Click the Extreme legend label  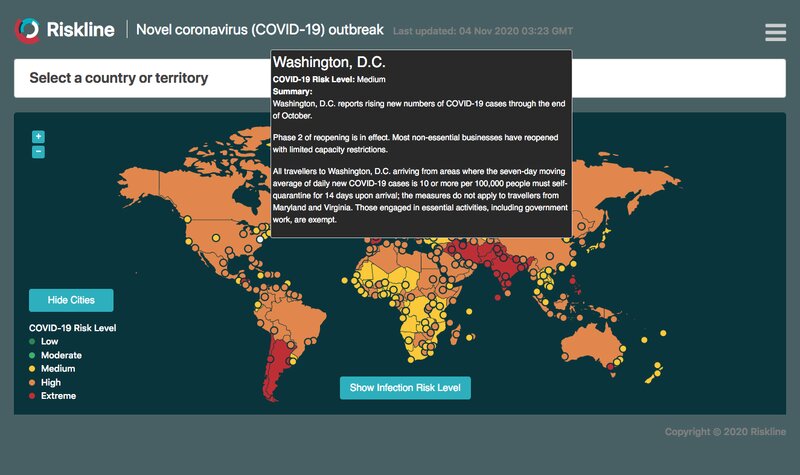tap(59, 396)
